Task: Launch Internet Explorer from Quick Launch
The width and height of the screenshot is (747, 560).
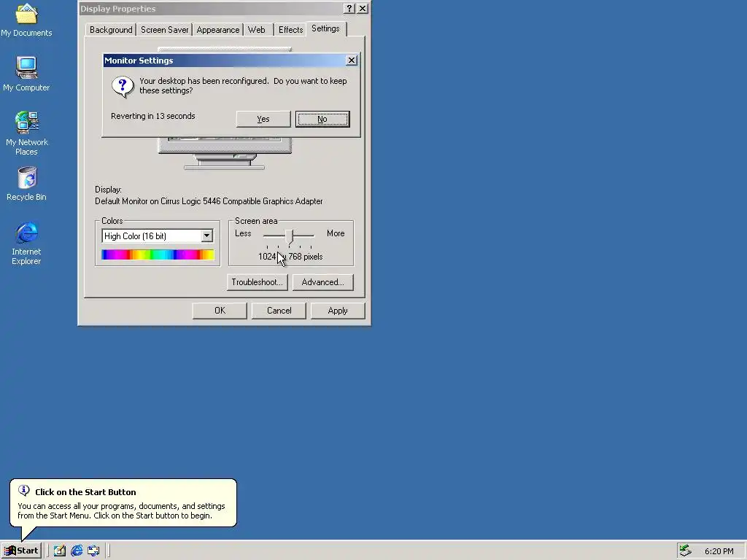Action: (x=77, y=551)
